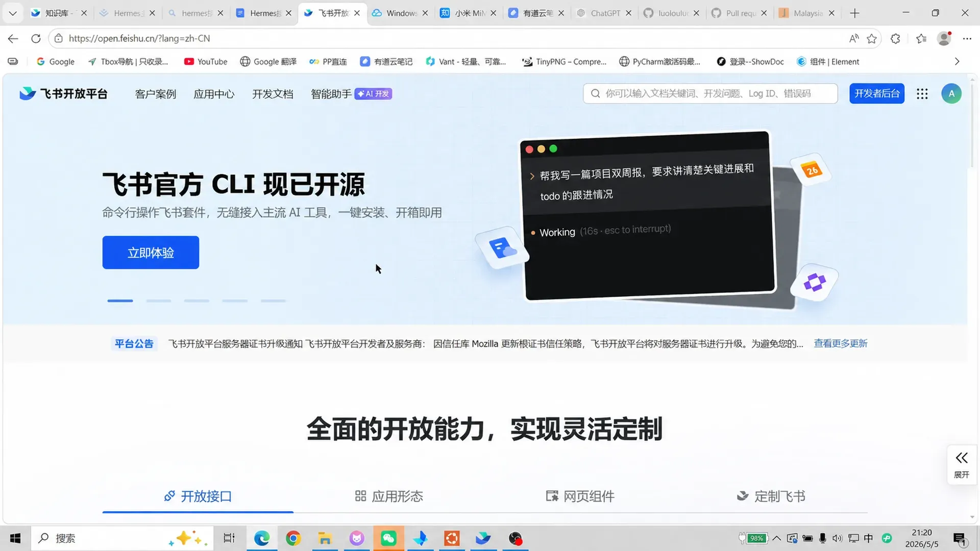Switch to the ChatGPT tab

[605, 13]
